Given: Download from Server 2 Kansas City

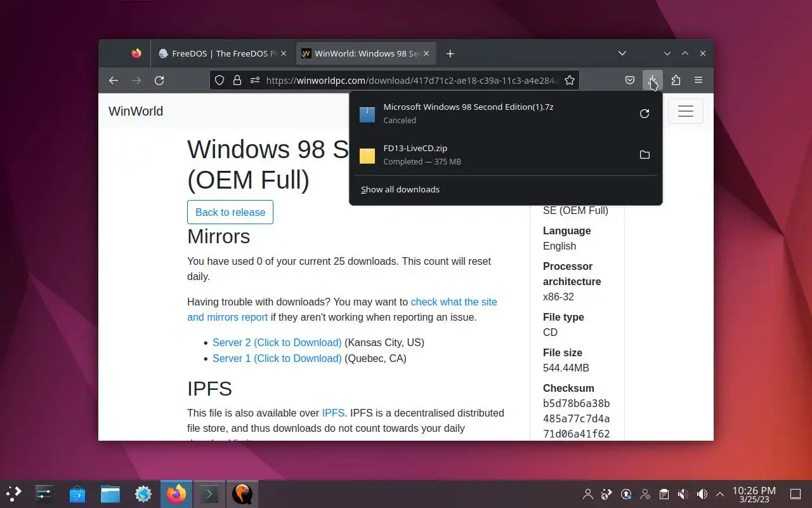Looking at the screenshot, I should click(x=277, y=342).
